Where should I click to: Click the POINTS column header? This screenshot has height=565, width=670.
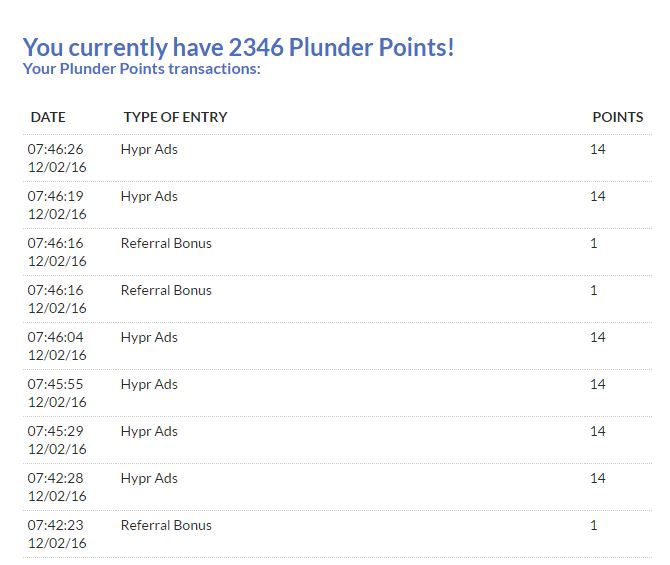[x=617, y=117]
